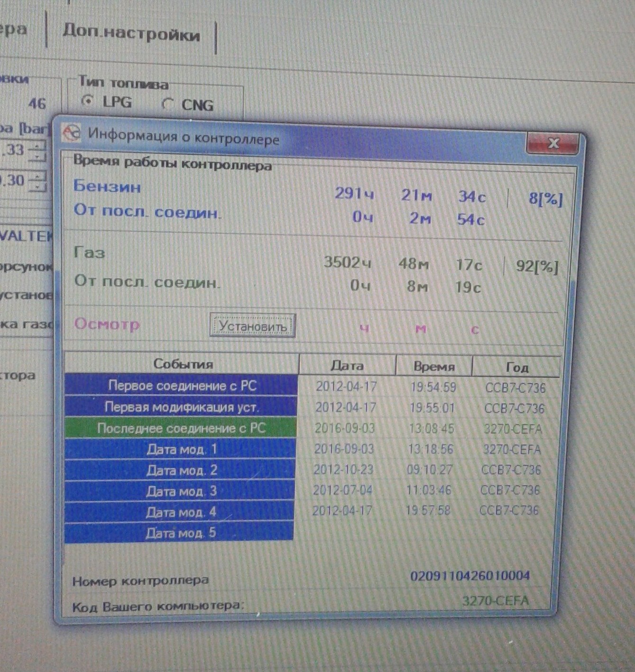Screen dimensions: 635x672
Task: Click the time cell 13:18:56
Action: (431, 449)
